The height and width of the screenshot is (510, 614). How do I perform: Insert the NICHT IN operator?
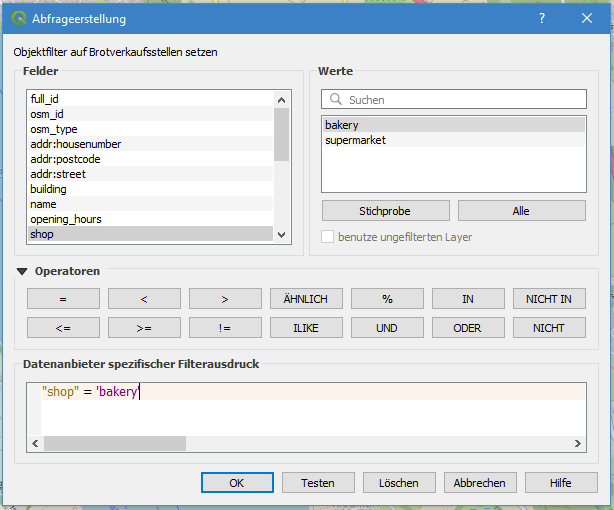548,298
